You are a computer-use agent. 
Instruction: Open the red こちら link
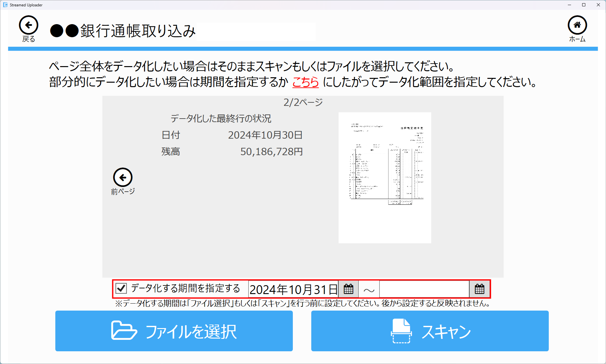[305, 82]
